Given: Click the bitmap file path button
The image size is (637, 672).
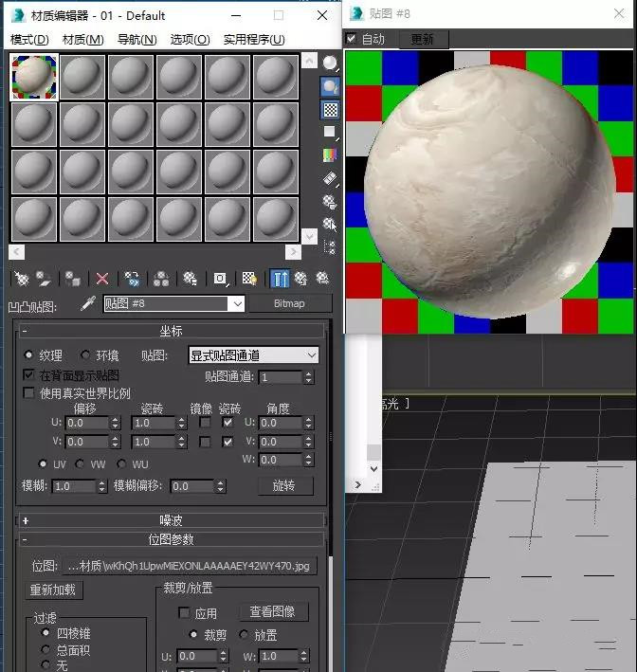Looking at the screenshot, I should 189,566.
